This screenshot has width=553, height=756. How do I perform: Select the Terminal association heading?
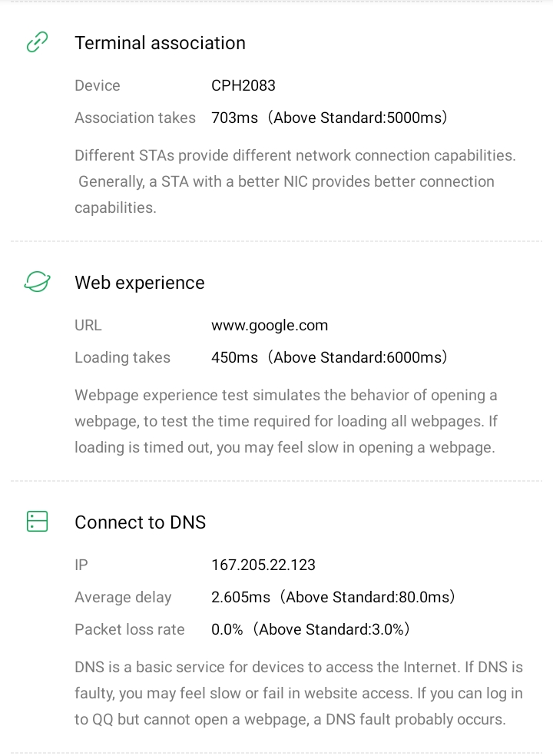coord(160,43)
